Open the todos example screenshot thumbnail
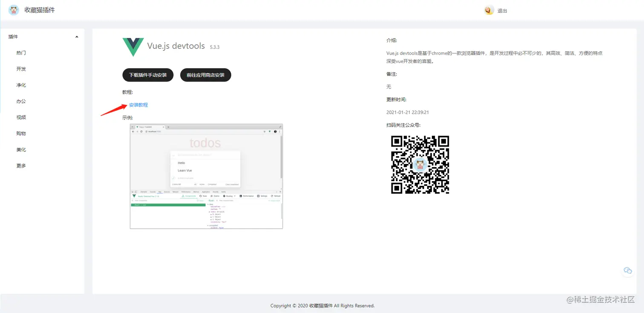Screen dimensions: 644x313 click(206, 176)
